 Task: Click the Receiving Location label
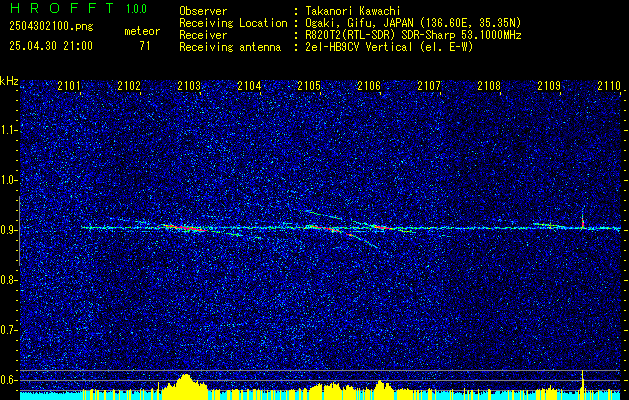233,23
